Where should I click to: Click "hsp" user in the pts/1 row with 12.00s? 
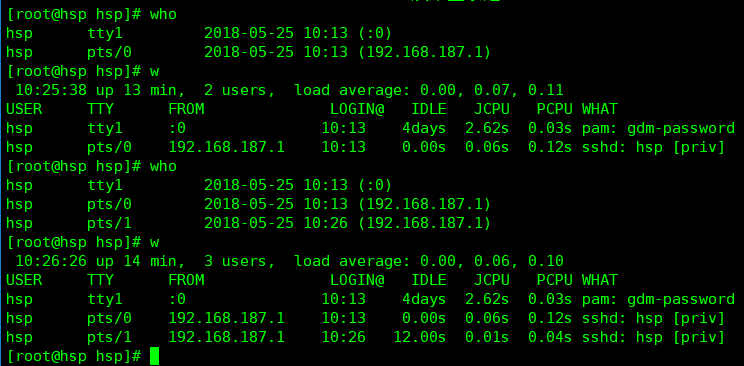point(19,337)
